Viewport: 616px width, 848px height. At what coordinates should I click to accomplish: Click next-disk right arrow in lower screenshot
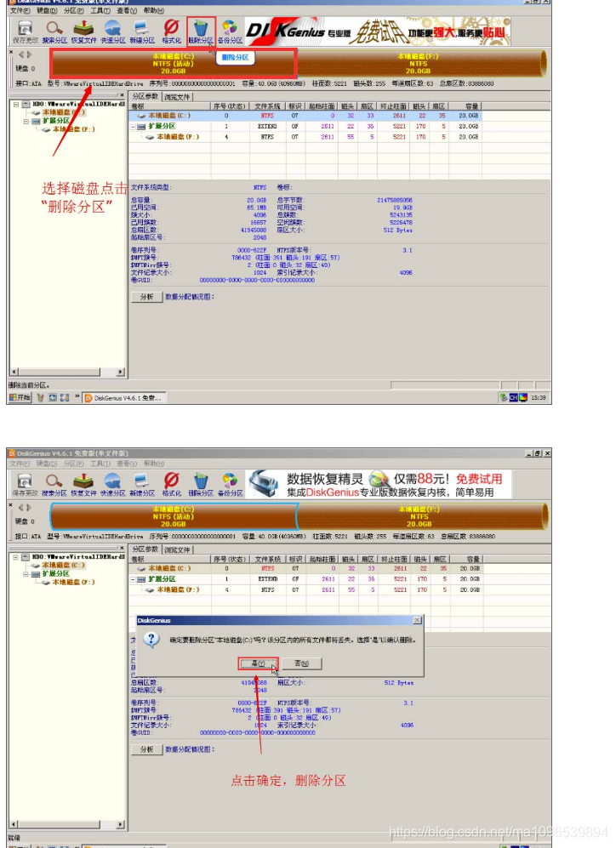(29, 507)
